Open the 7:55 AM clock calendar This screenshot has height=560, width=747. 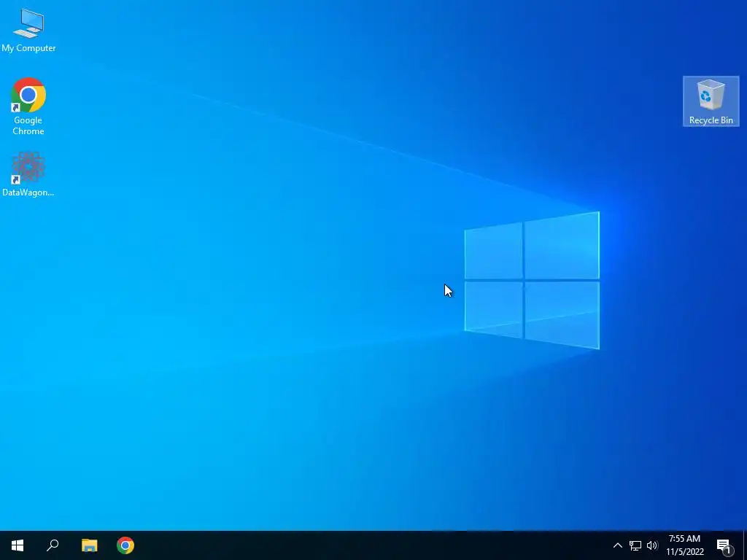[x=684, y=545]
